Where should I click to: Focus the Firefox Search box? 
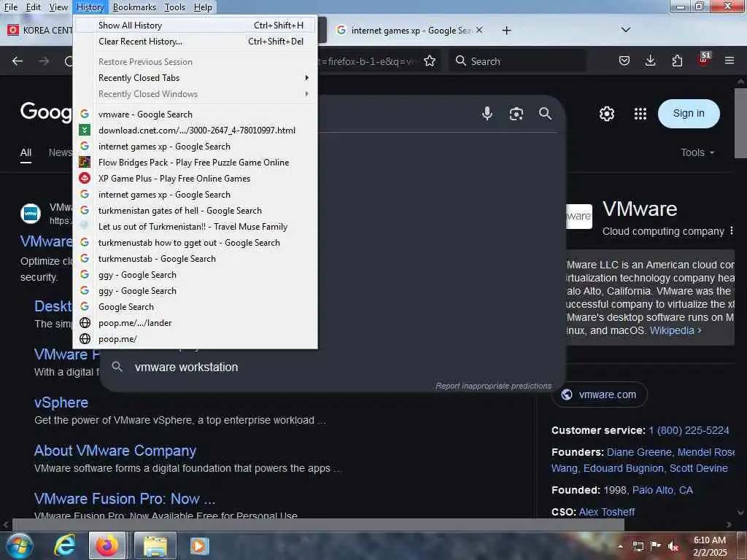pyautogui.click(x=517, y=61)
